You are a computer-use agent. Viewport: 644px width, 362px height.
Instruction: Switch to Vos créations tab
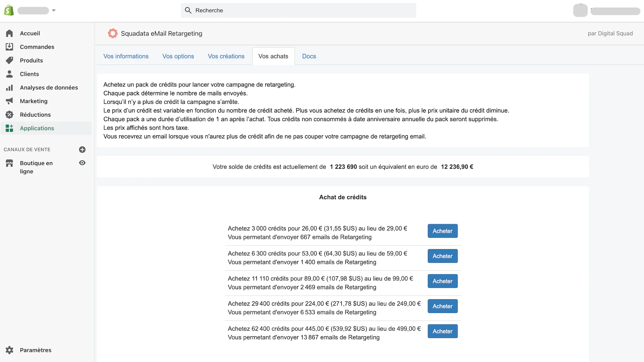226,56
